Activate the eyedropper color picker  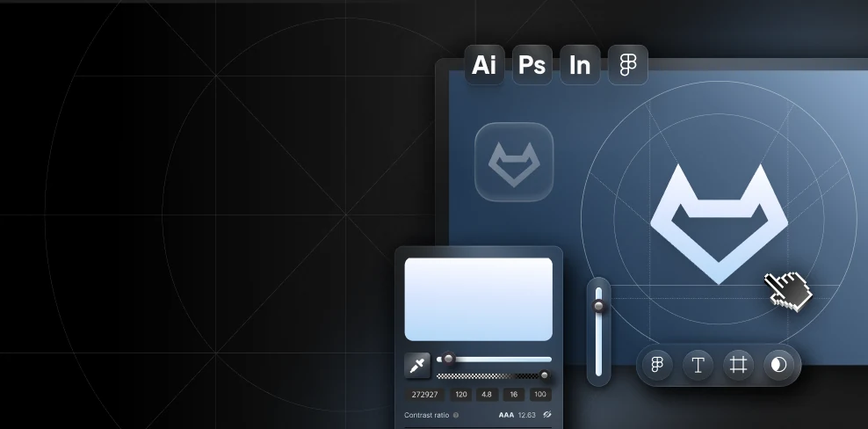[416, 365]
